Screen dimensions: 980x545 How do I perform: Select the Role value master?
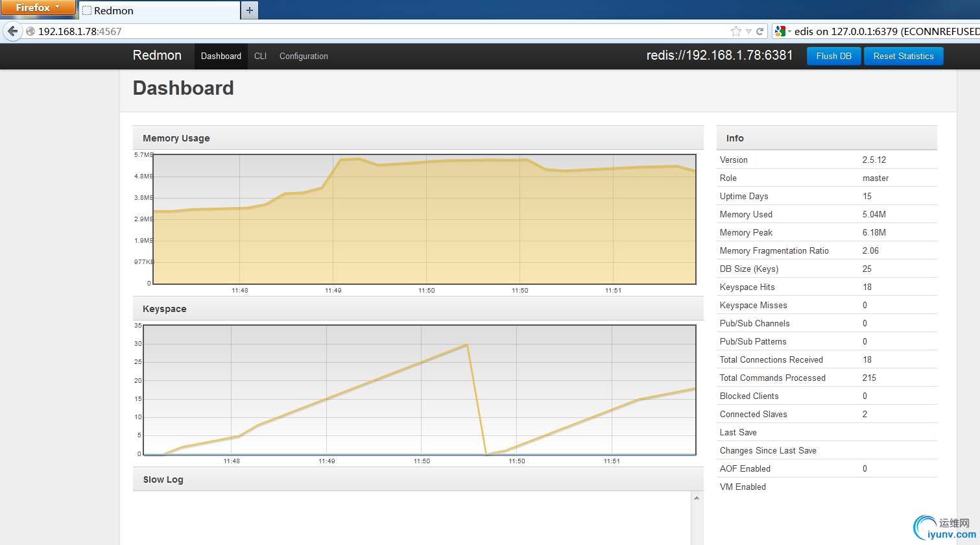(876, 178)
